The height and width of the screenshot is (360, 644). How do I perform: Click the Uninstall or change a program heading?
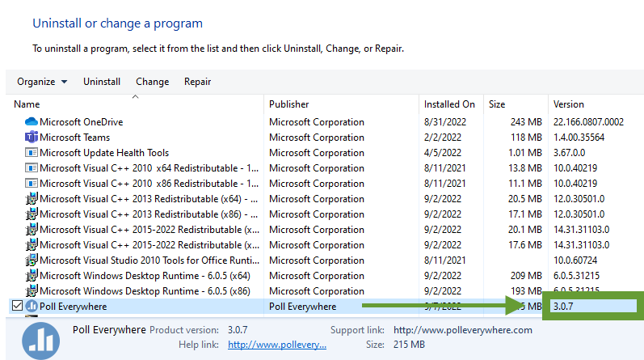pos(117,23)
